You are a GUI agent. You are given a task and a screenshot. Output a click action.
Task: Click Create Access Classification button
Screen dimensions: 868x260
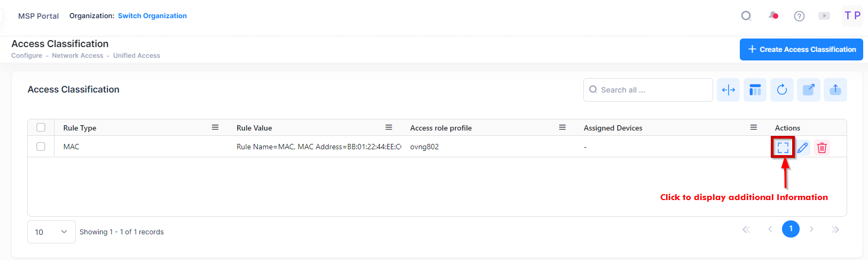(x=801, y=49)
